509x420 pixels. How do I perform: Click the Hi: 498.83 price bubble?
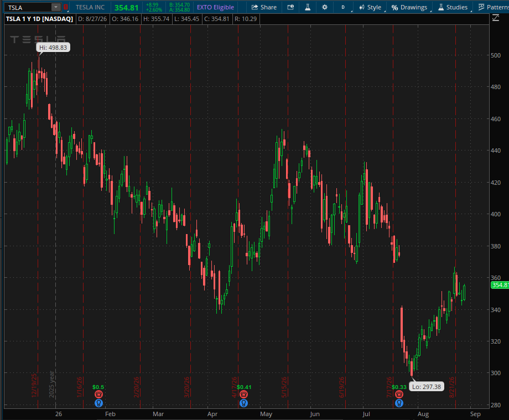pyautogui.click(x=53, y=48)
